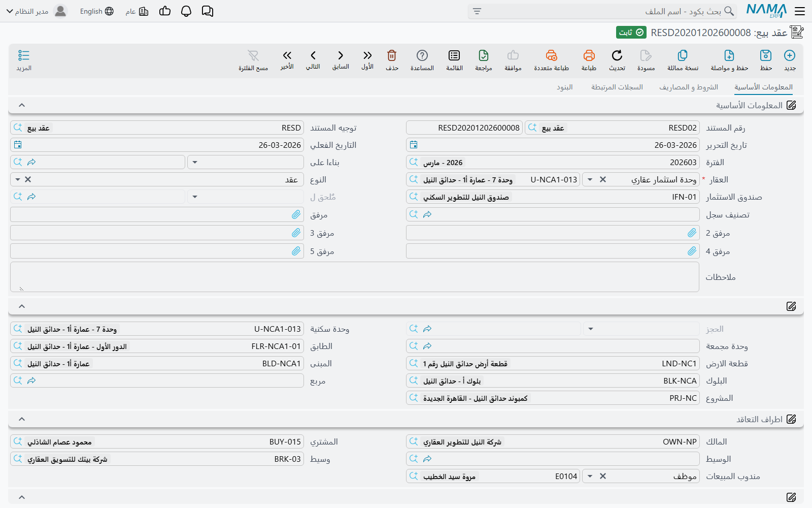Click the ثابت status badge
Viewport: 812px width, 508px height.
coord(631,33)
